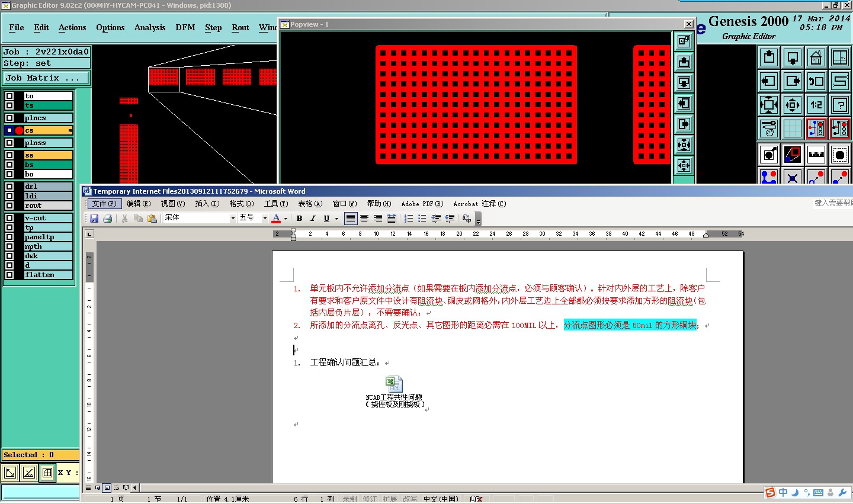The height and width of the screenshot is (504, 853).
Task: Click the Bold icon in Word toolbar
Action: coord(300,219)
